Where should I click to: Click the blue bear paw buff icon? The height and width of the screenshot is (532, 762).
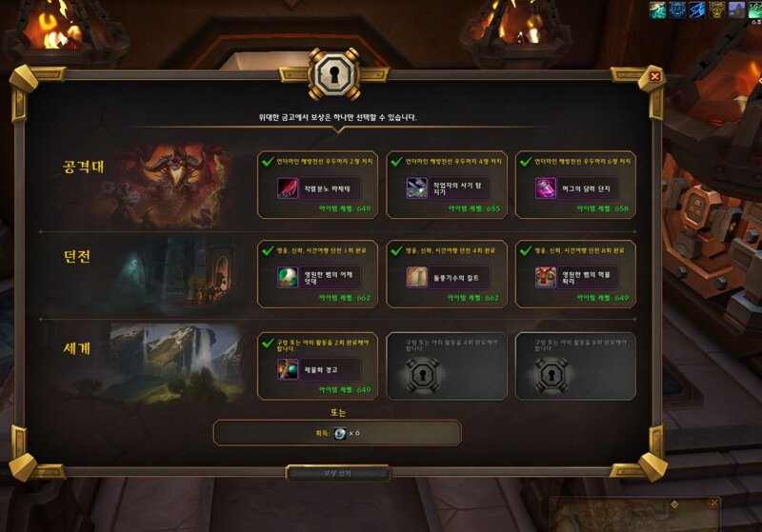(677, 10)
